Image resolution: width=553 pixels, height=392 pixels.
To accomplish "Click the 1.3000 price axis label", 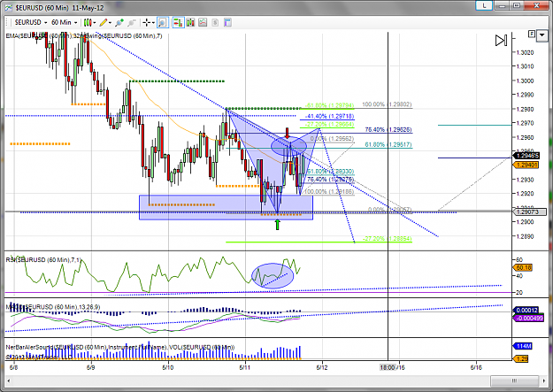I will 525,81.
